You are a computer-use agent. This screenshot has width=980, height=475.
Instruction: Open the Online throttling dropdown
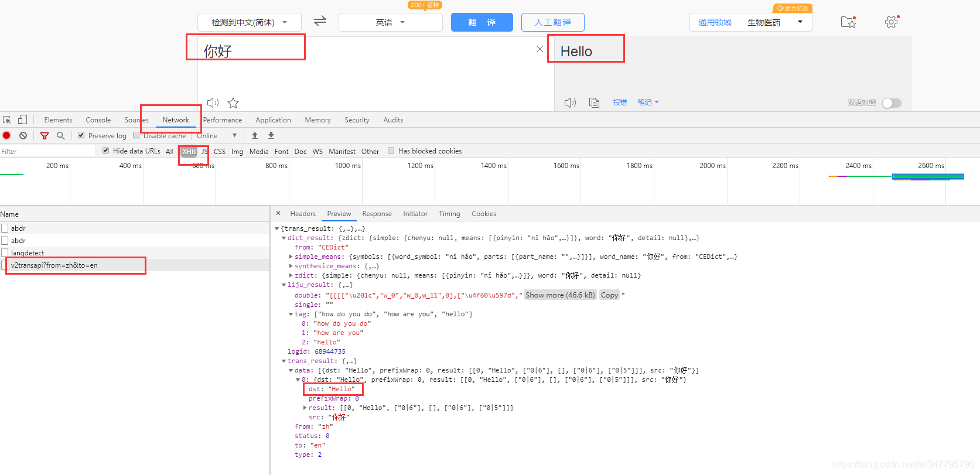(x=217, y=135)
